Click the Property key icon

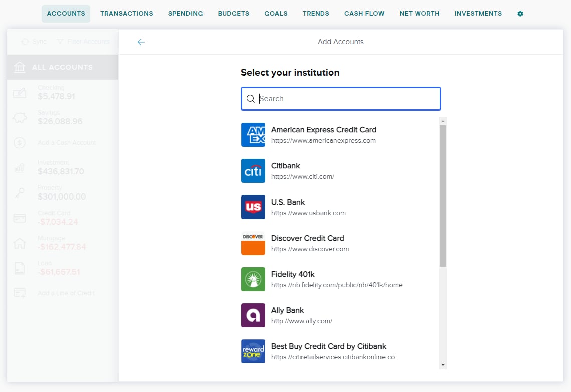pos(19,192)
